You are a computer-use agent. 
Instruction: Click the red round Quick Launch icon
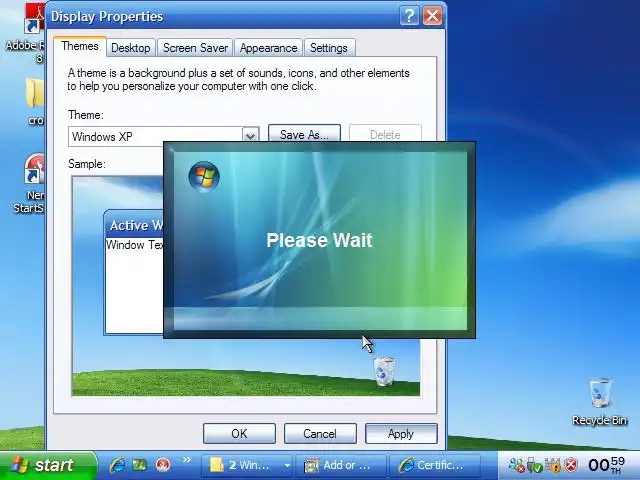point(163,465)
